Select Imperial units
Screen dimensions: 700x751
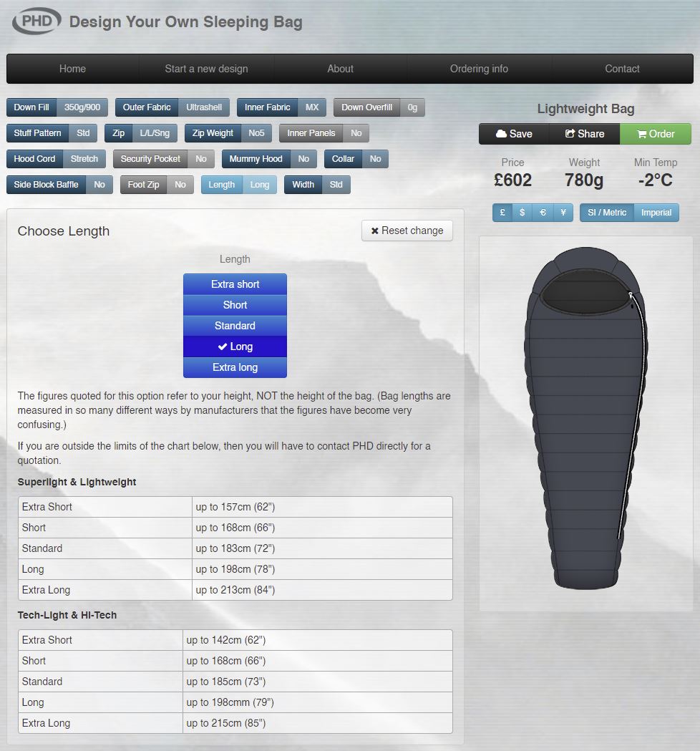(x=656, y=212)
